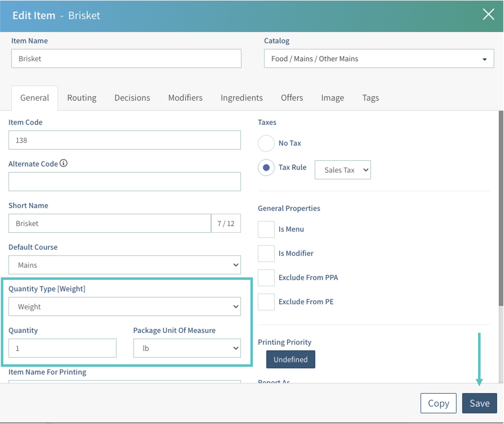This screenshot has width=504, height=424.
Task: Select the No Tax radio button
Action: (266, 143)
